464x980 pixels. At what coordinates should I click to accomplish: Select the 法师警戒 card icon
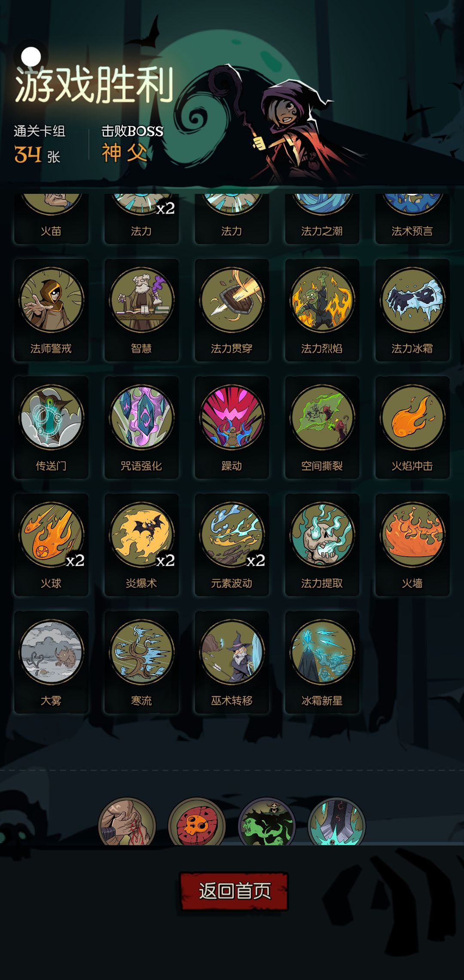[51, 310]
